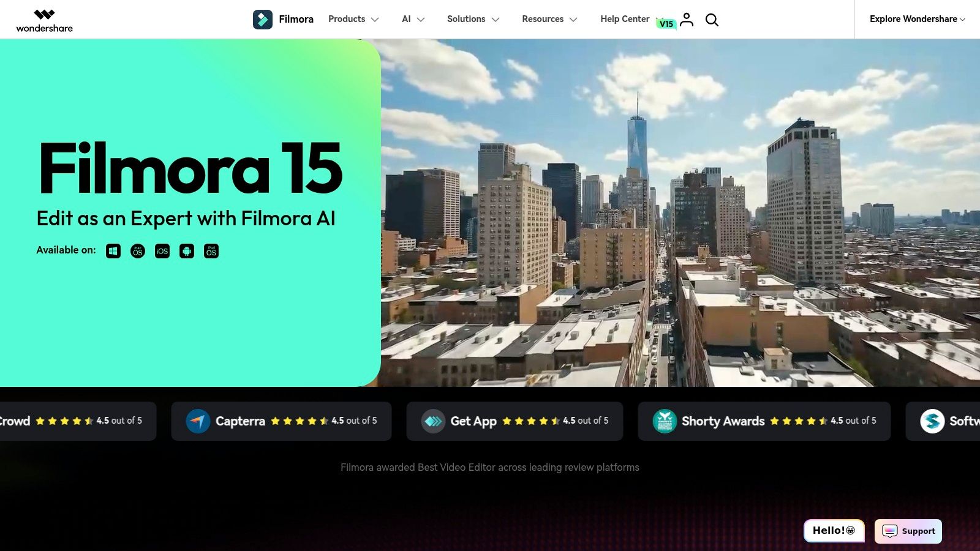Open the Shorty Awards rating card
Screen dimensions: 980x551
click(x=764, y=421)
